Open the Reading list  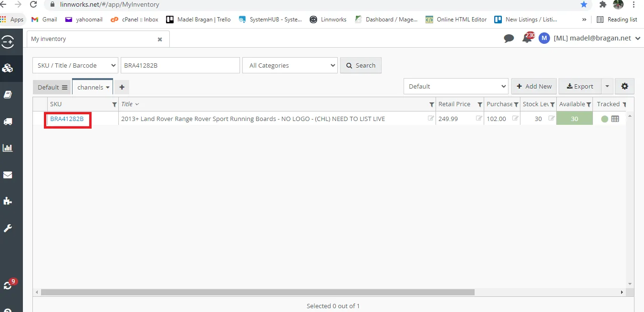tap(617, 20)
